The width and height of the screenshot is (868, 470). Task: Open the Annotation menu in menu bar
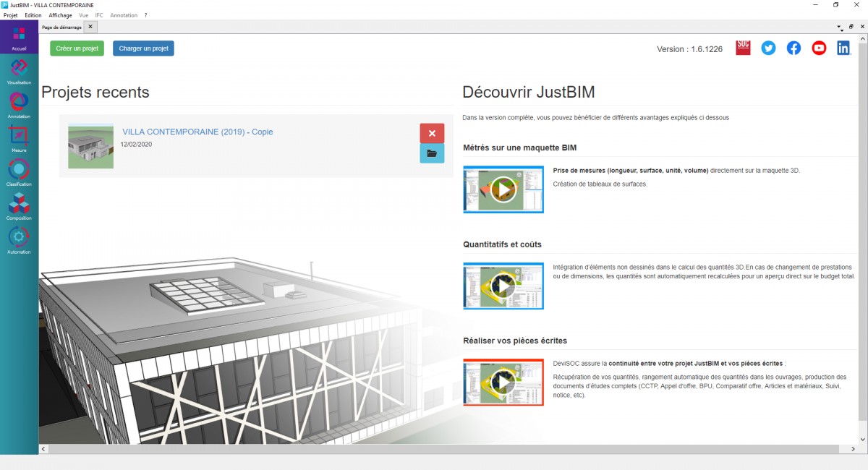click(124, 15)
